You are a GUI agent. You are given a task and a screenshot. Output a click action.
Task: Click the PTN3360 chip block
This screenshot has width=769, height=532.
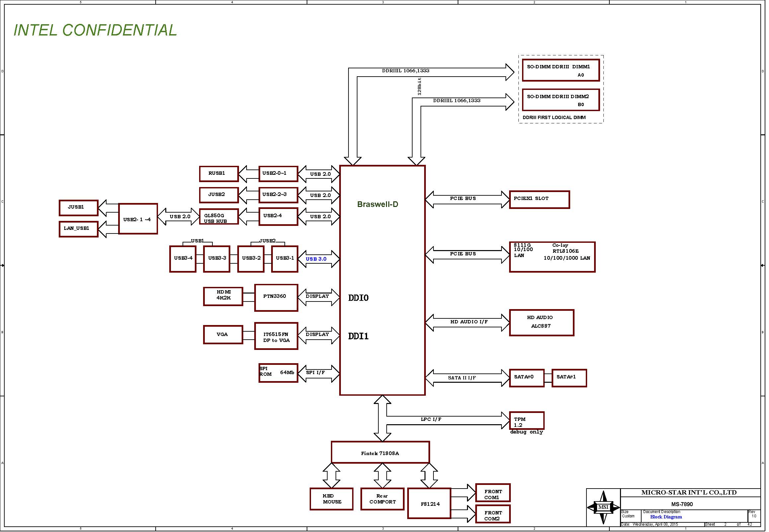(276, 298)
